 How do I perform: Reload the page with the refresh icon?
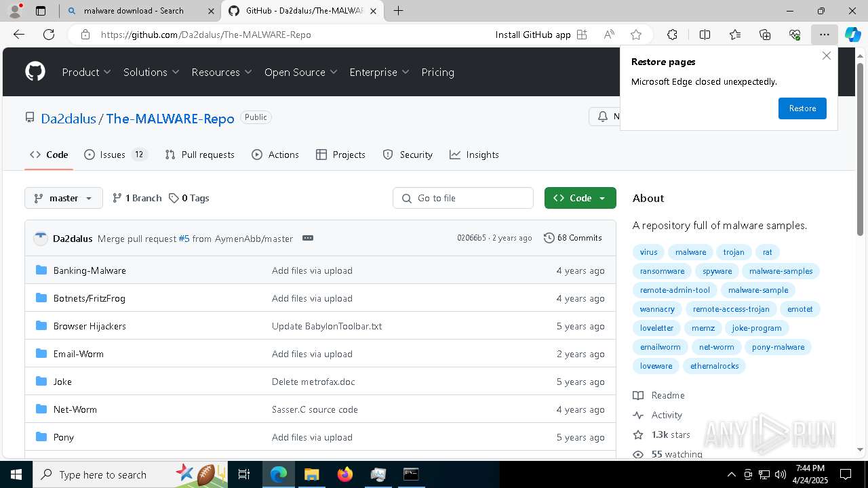click(49, 35)
